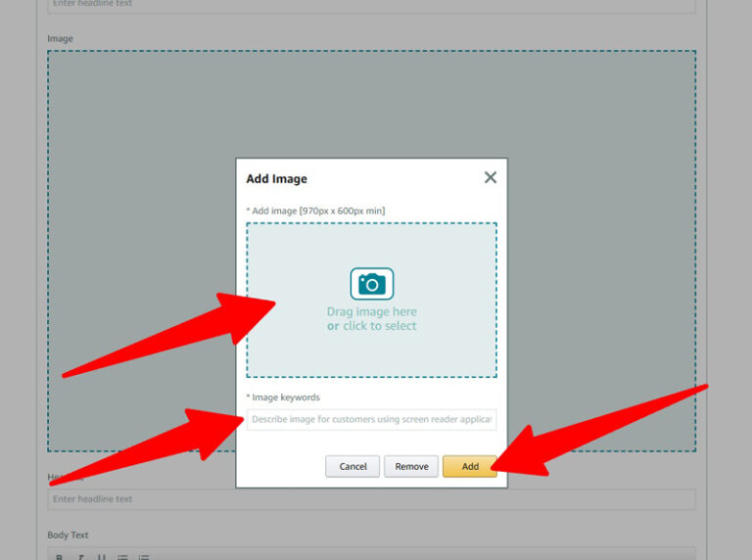Click the Remove button
This screenshot has height=560, width=752.
(x=411, y=466)
